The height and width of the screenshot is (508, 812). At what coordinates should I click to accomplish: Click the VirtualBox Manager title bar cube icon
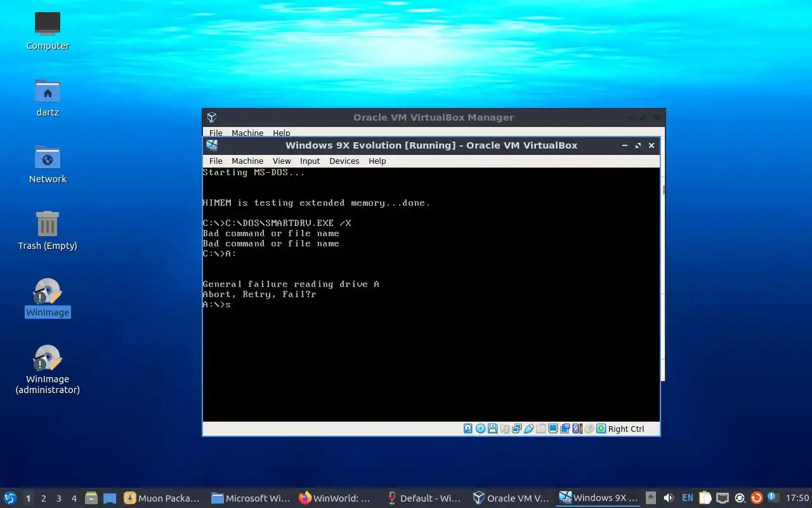[x=212, y=117]
